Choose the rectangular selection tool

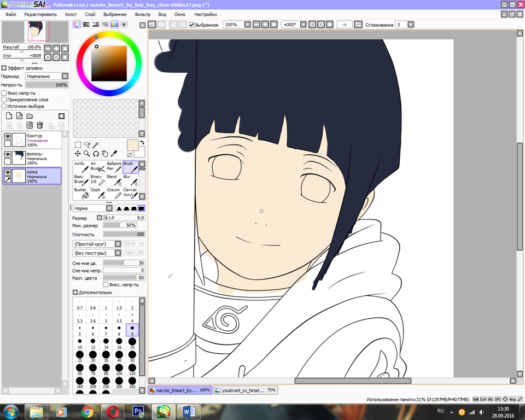click(78, 145)
